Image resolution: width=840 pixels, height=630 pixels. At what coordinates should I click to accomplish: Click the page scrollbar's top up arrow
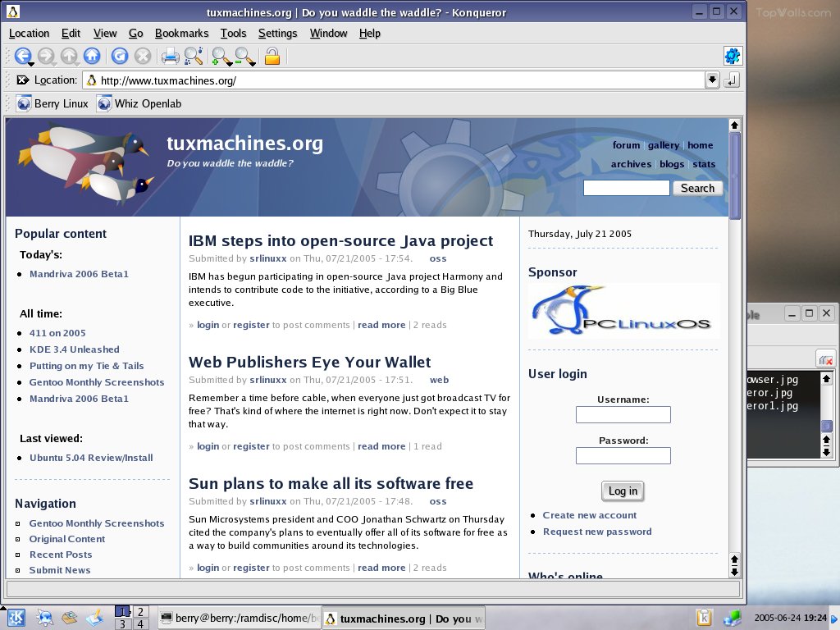pos(734,126)
